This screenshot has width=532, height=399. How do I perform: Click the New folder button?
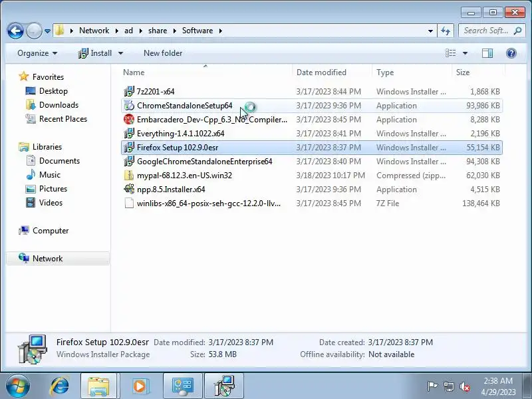tap(163, 53)
